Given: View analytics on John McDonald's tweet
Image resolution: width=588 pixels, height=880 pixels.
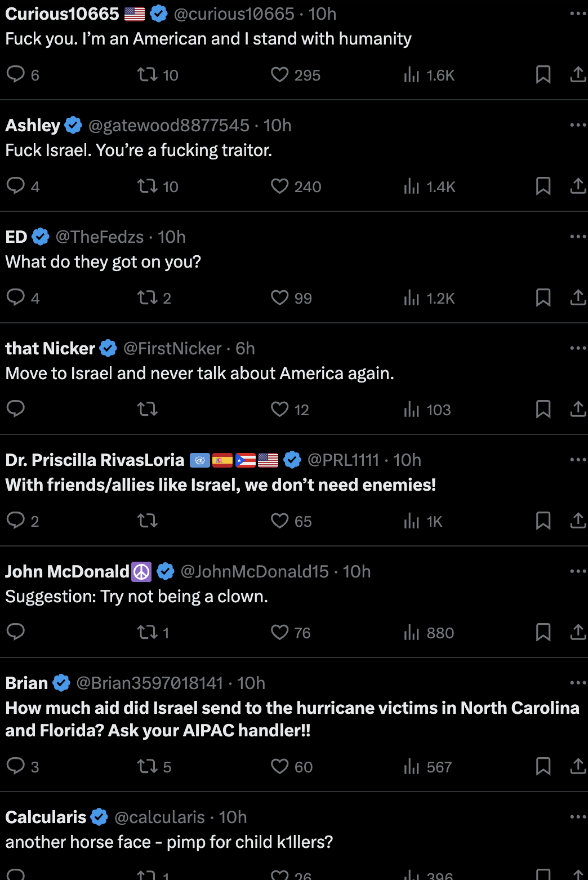Looking at the screenshot, I should point(412,632).
